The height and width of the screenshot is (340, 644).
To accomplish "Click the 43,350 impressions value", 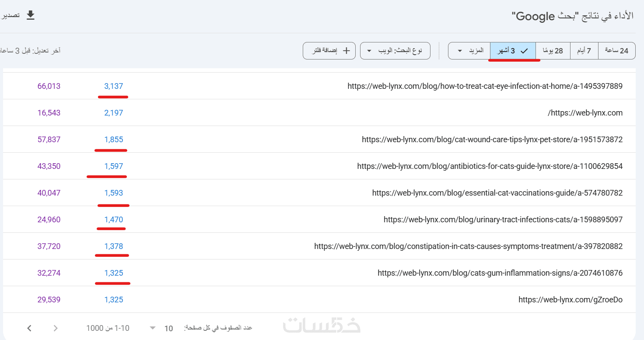I will (49, 166).
